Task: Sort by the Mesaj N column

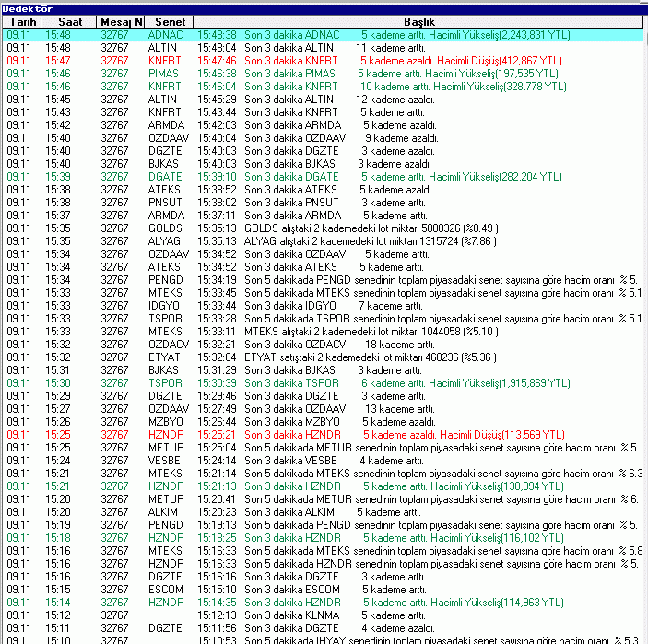Action: (121, 20)
